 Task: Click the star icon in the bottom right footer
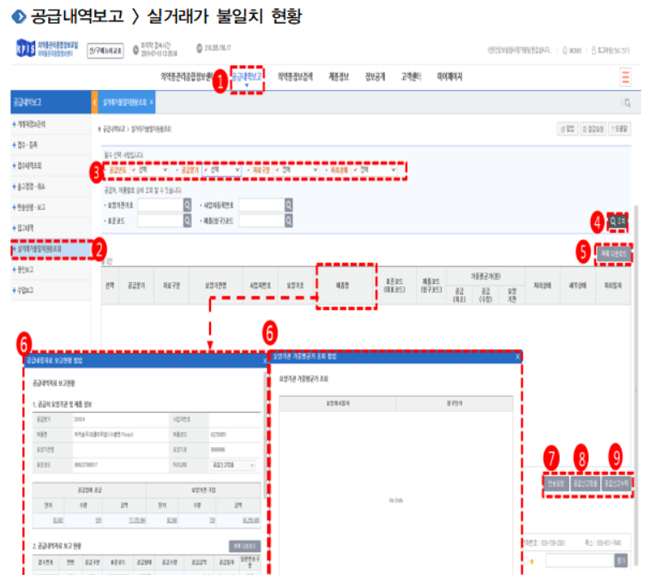[x=532, y=561]
